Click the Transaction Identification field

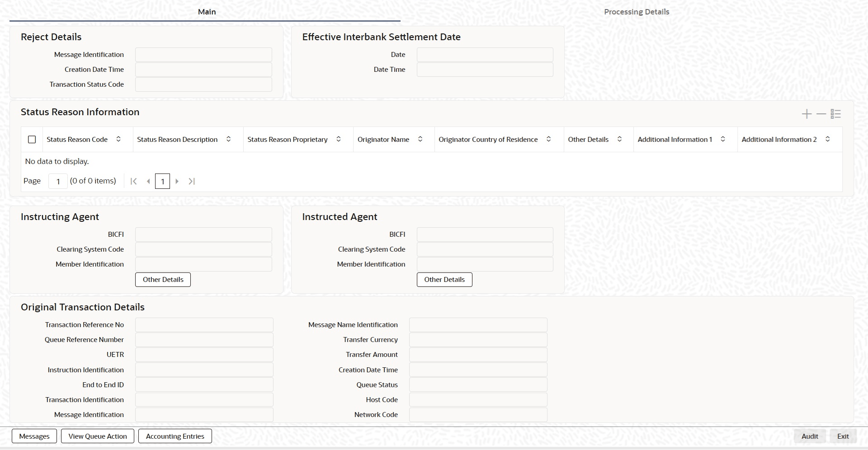click(204, 399)
